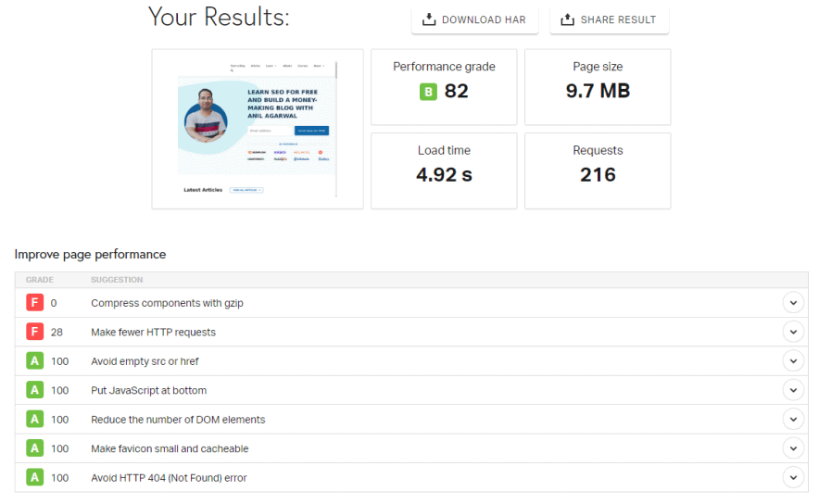Click the Download HAR button
The image size is (819, 504).
coord(474,19)
